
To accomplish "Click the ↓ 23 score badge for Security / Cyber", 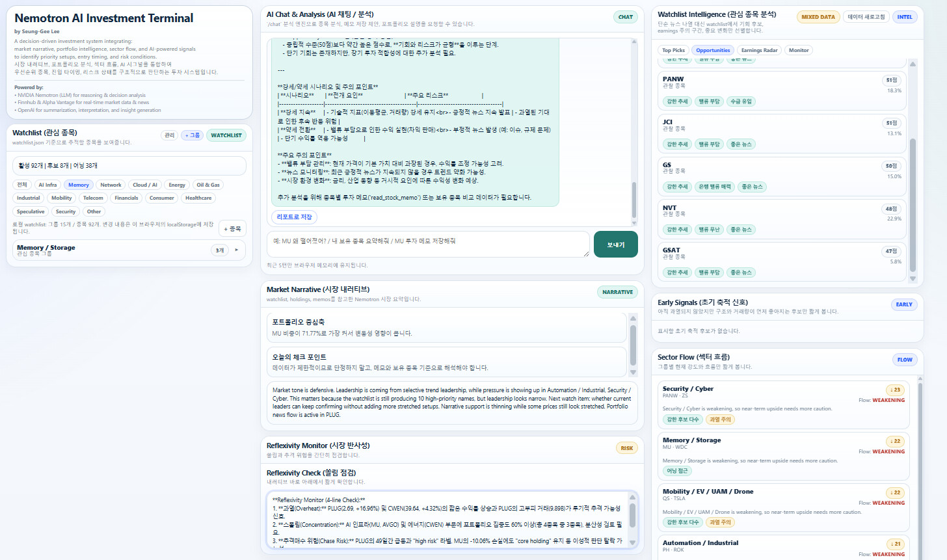I will point(895,390).
